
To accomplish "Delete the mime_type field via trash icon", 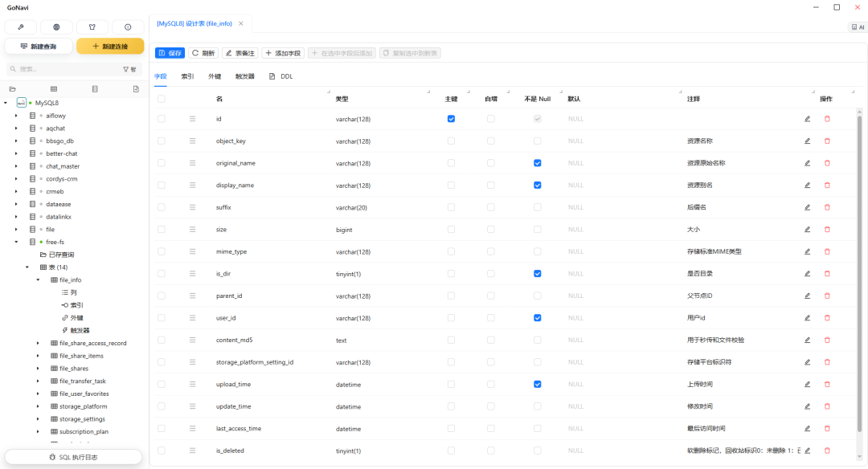I will tap(827, 251).
